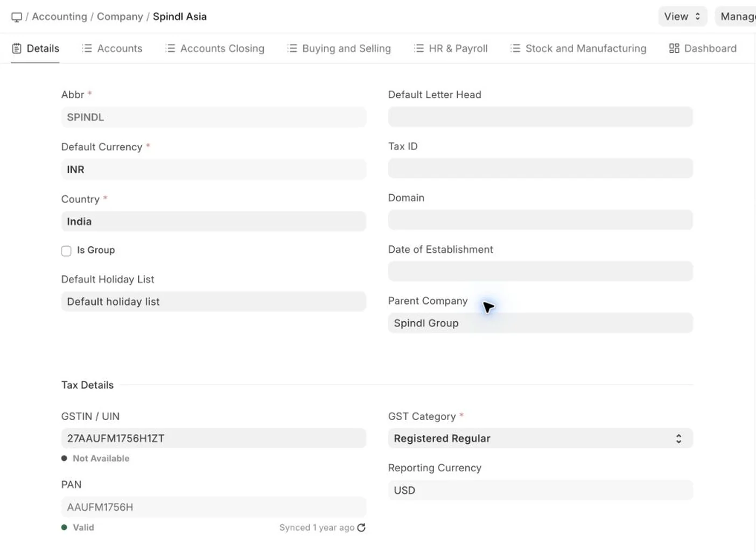The height and width of the screenshot is (552, 756).
Task: Edit the Country field India
Action: coord(214,222)
